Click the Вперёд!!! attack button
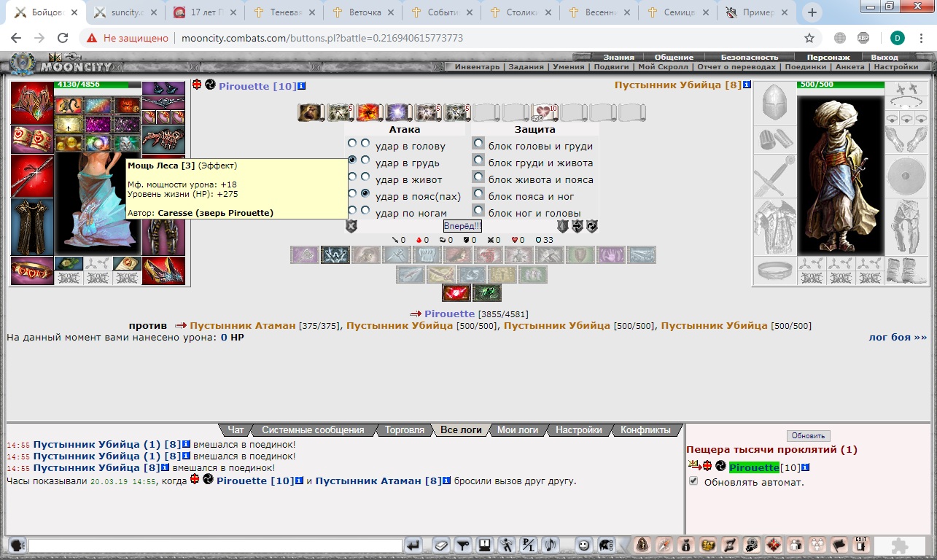Viewport: 937px width, 560px height. pos(462,226)
